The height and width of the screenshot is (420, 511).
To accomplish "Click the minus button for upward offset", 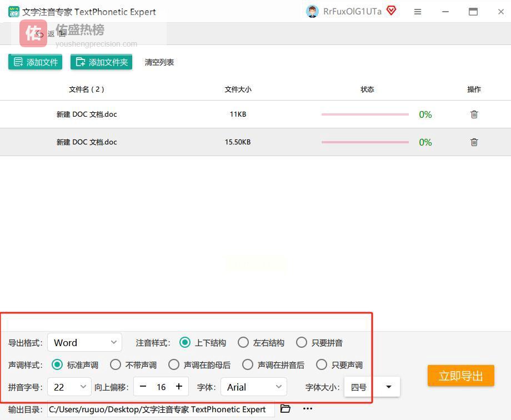I will (x=143, y=387).
